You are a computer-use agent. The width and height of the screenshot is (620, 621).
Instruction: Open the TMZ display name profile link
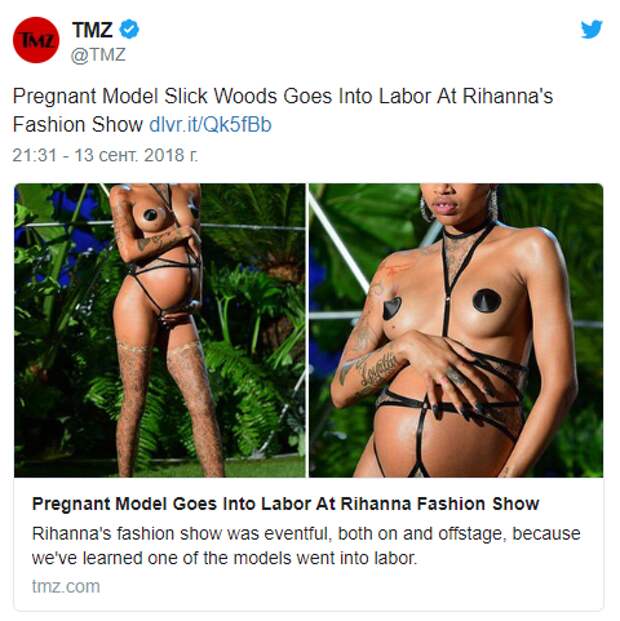[x=92, y=30]
